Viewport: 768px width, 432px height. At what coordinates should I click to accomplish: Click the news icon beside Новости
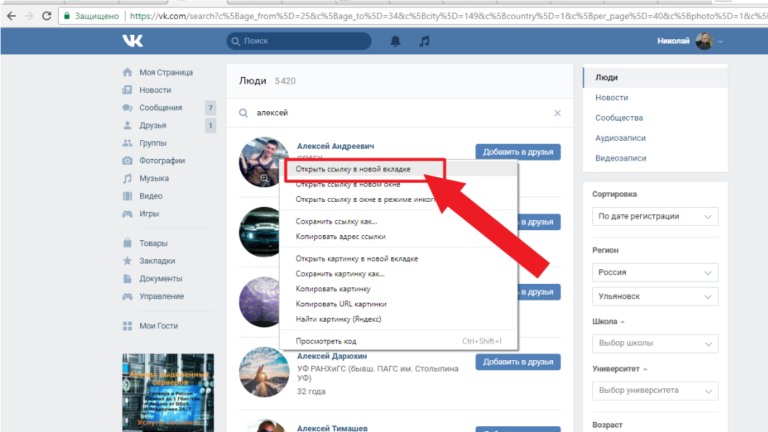[127, 90]
